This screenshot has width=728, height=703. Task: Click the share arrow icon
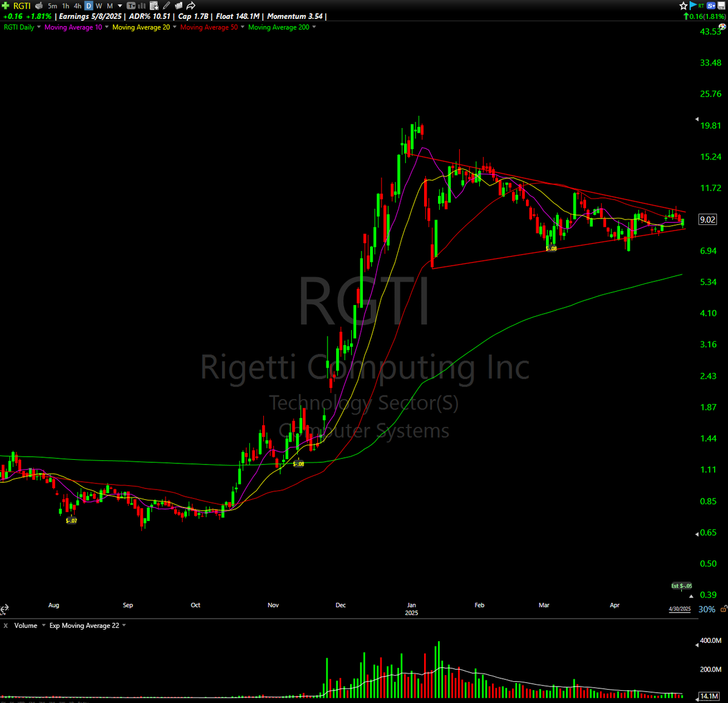click(190, 6)
